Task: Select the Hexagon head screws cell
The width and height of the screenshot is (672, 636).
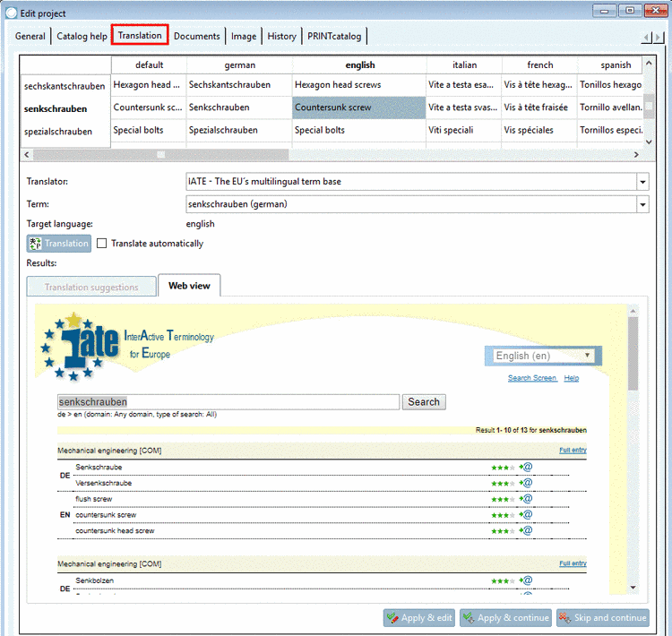Action: click(359, 85)
